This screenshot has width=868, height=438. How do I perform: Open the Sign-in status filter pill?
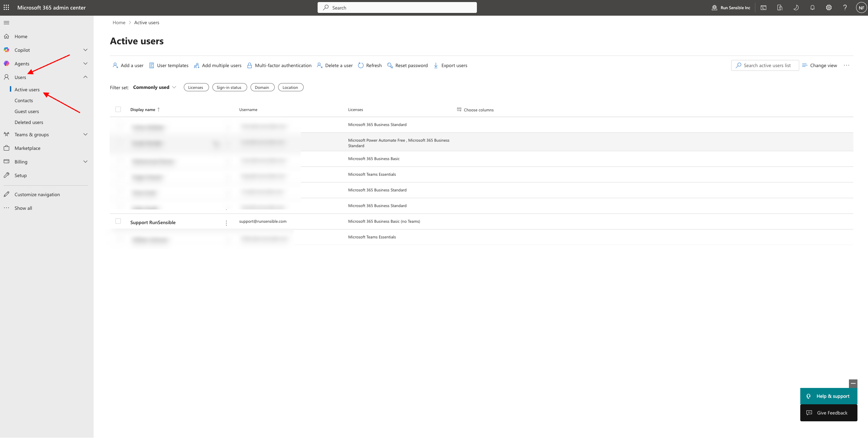(229, 88)
